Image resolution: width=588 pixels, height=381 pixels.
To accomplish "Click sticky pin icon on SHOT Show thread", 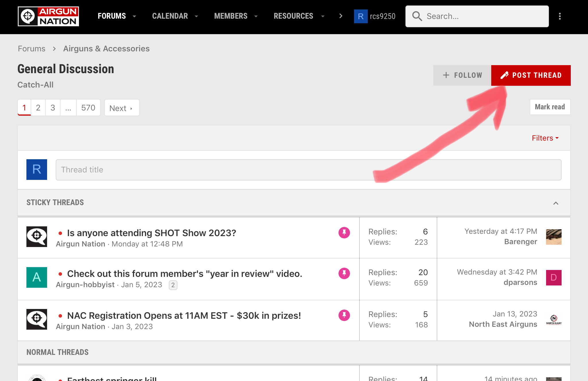I will pyautogui.click(x=344, y=233).
